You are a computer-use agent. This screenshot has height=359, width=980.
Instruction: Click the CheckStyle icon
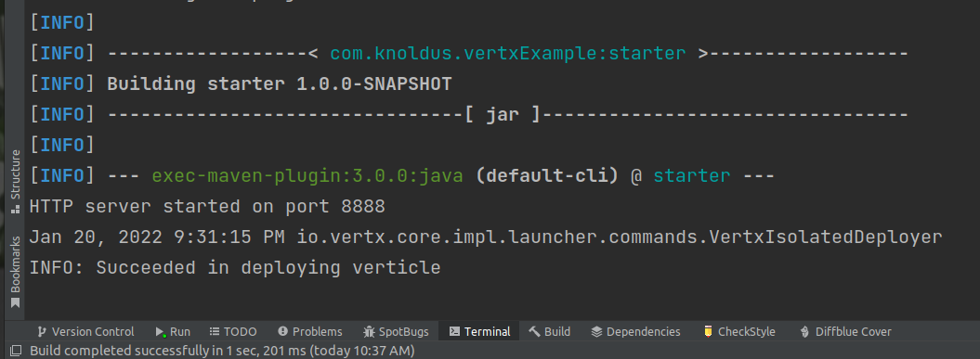(708, 331)
